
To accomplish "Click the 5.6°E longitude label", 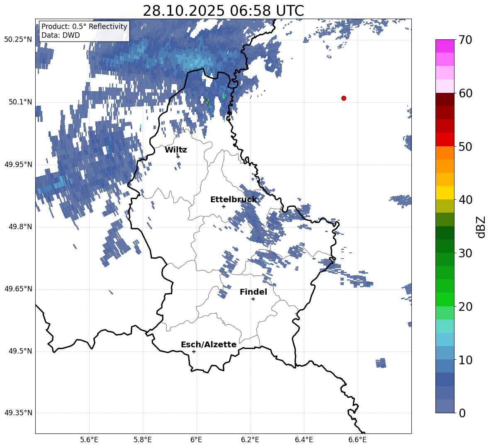I will pyautogui.click(x=89, y=440).
